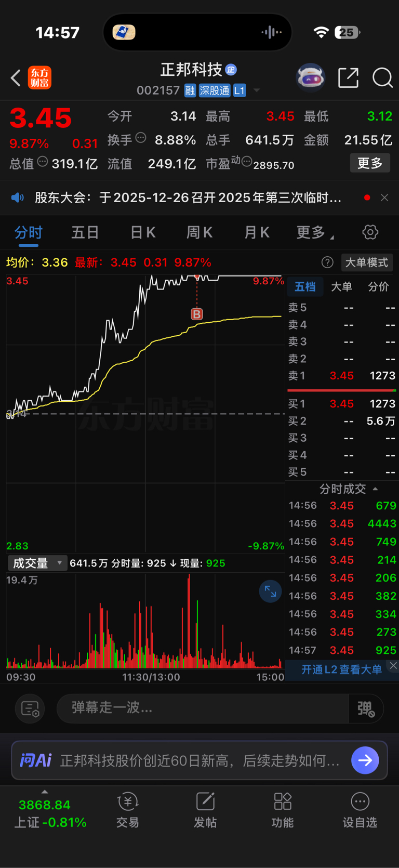Switch to 周K chart tab
399x868 pixels.
(x=199, y=232)
